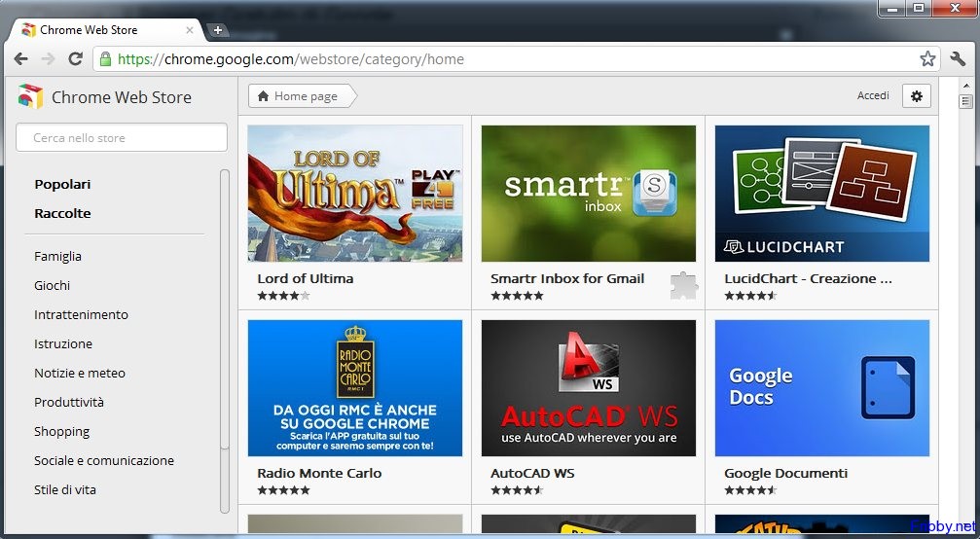Viewport: 980px width, 539px height.
Task: Open the LucidChart thumbnail image
Action: (822, 193)
